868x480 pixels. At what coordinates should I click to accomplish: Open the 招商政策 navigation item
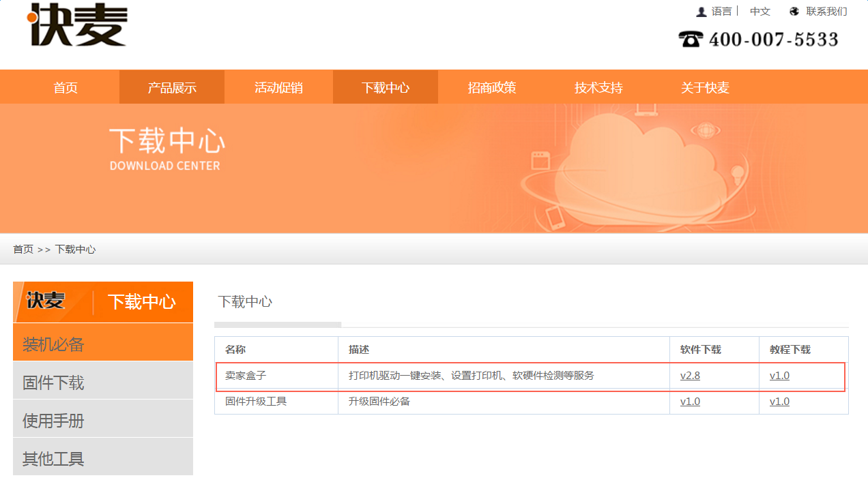[x=492, y=87]
